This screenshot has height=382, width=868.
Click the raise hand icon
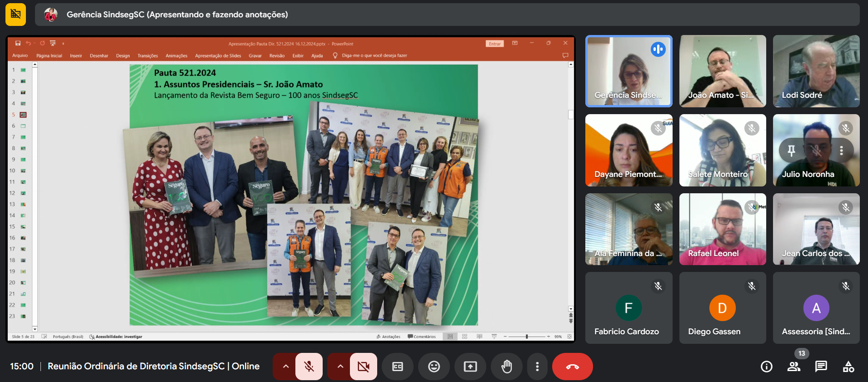point(506,367)
